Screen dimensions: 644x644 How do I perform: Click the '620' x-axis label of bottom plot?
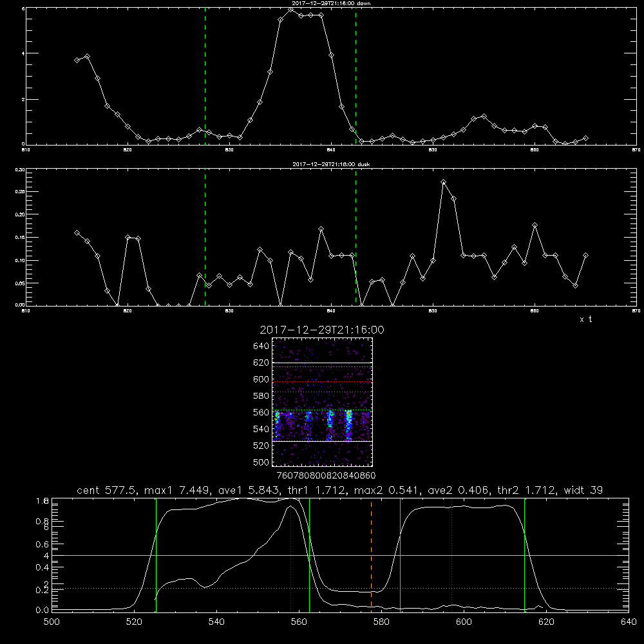[546, 621]
